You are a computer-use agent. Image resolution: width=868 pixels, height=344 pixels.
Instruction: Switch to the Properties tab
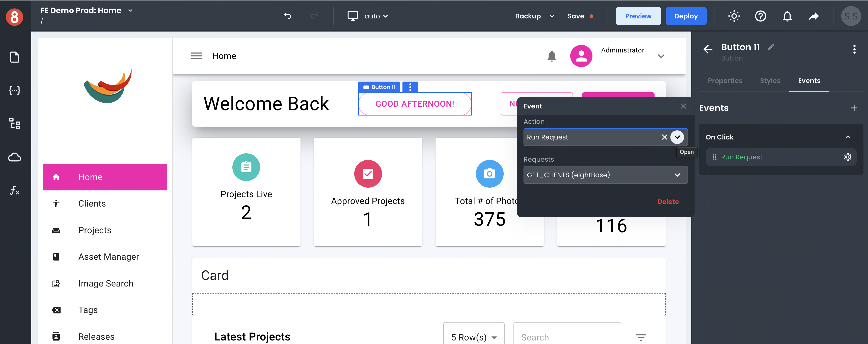click(x=725, y=80)
